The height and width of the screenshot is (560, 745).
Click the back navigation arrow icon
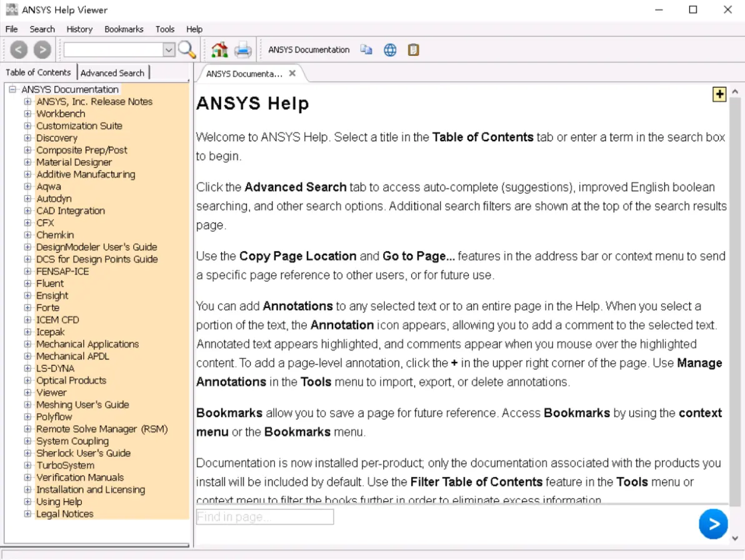[19, 49]
